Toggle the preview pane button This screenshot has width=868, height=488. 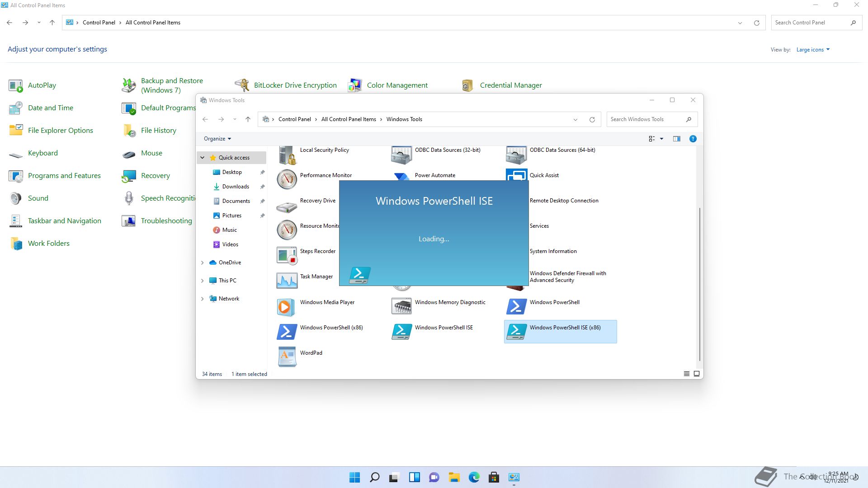(676, 139)
